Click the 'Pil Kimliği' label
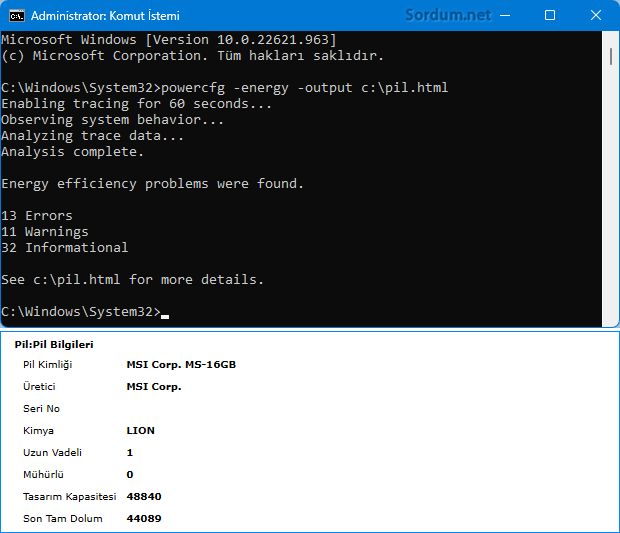This screenshot has width=620, height=533. (47, 365)
